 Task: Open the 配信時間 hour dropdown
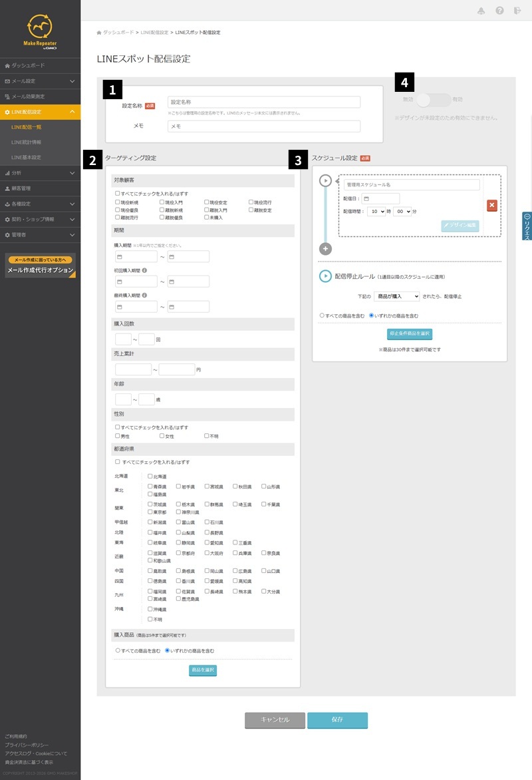tap(376, 212)
